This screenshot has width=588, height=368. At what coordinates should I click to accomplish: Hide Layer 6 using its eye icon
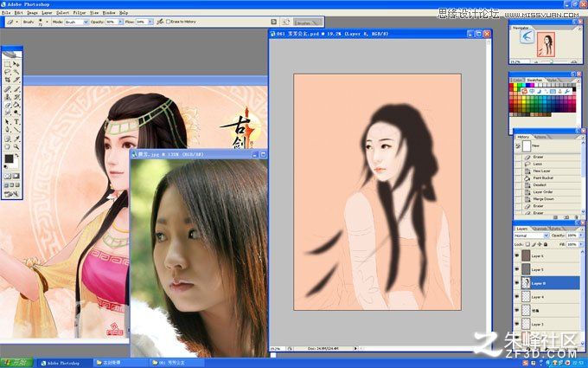[x=517, y=255]
